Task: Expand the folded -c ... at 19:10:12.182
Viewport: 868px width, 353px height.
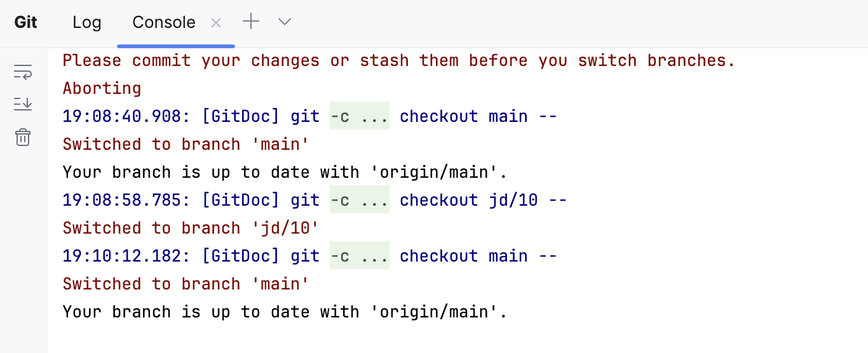Action: 359,256
